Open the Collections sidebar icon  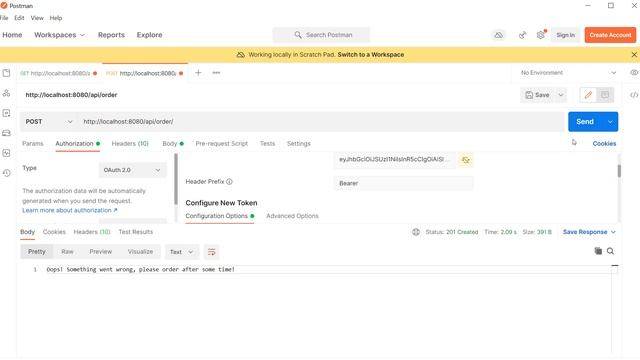pyautogui.click(x=7, y=73)
